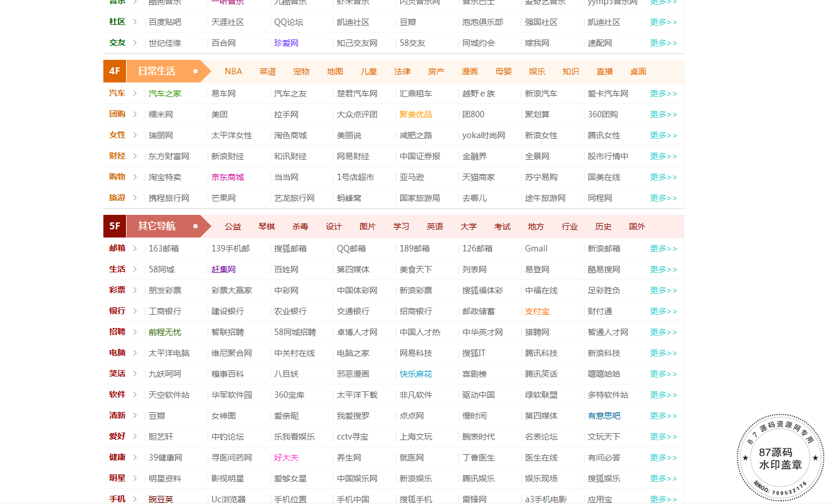The width and height of the screenshot is (830, 504).
Task: Open the NBA tab in 日常生活
Action: (233, 71)
